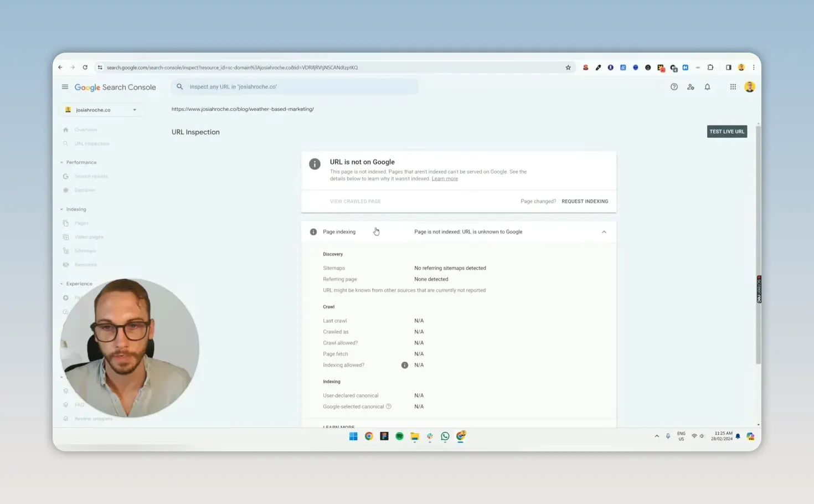The height and width of the screenshot is (504, 814).
Task: Click the info icon beside Page indexing
Action: (x=313, y=232)
